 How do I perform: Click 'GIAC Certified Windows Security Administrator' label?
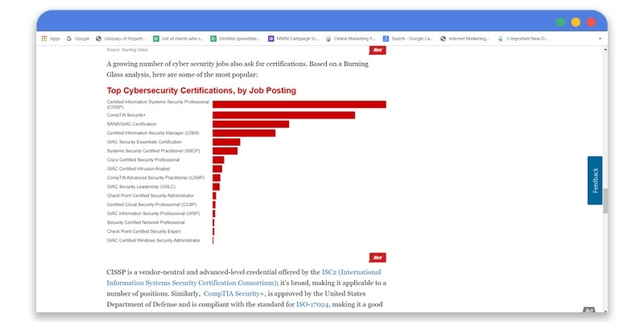point(153,240)
